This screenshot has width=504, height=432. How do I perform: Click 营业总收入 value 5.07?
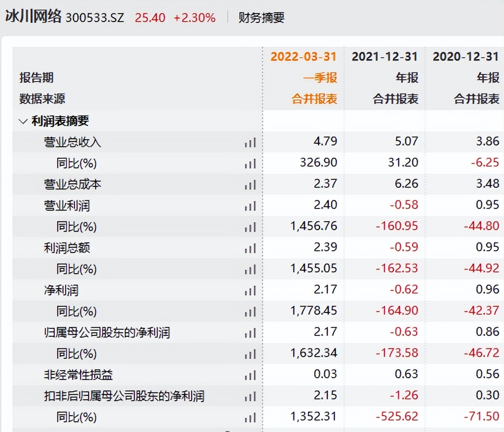[x=406, y=141]
